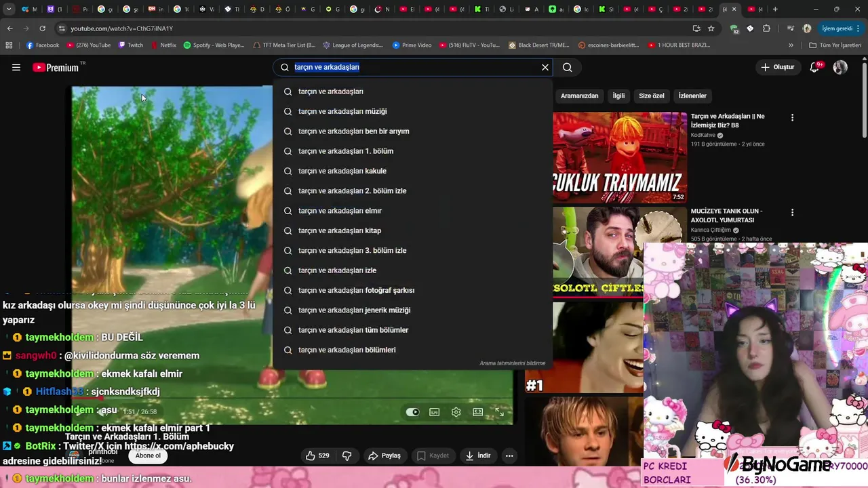Viewport: 868px width, 488px height.
Task: Click 'Arama tahminlerini bildirme' link
Action: click(512, 363)
